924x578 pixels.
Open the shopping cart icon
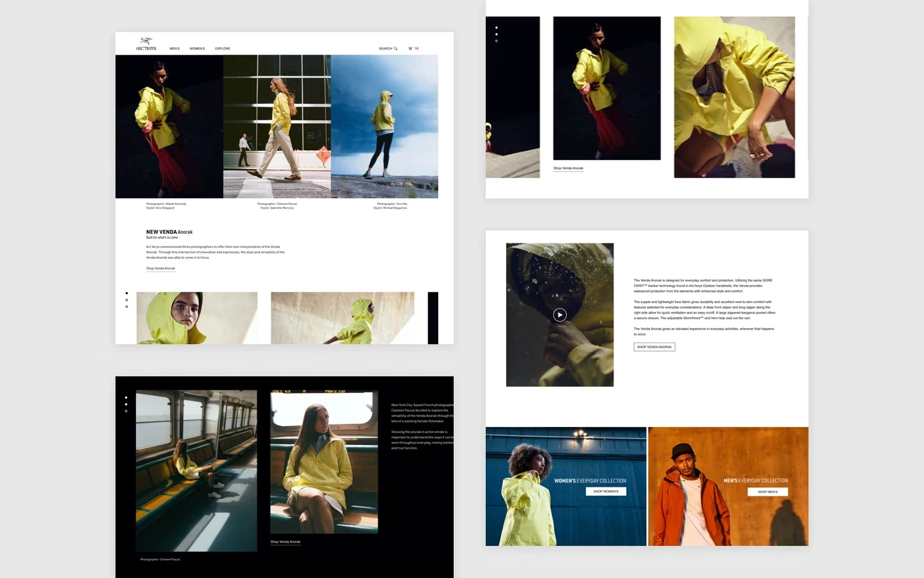411,49
